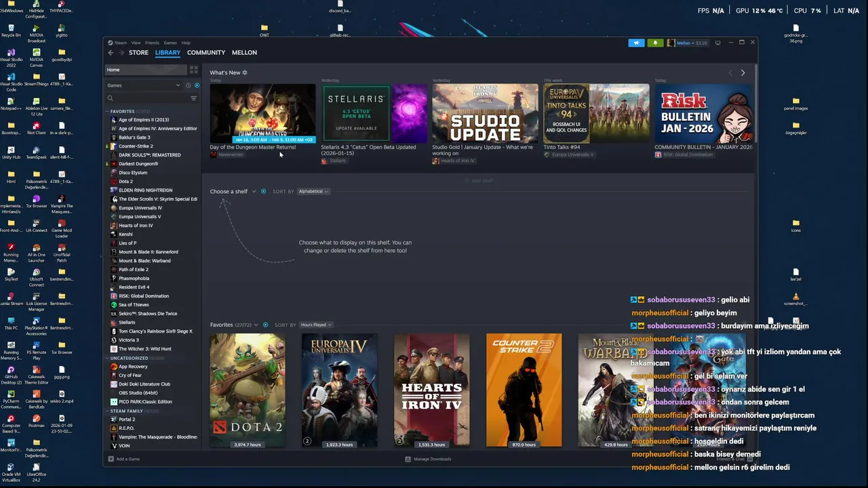
Task: Open Manage Downloads icon
Action: click(x=408, y=459)
